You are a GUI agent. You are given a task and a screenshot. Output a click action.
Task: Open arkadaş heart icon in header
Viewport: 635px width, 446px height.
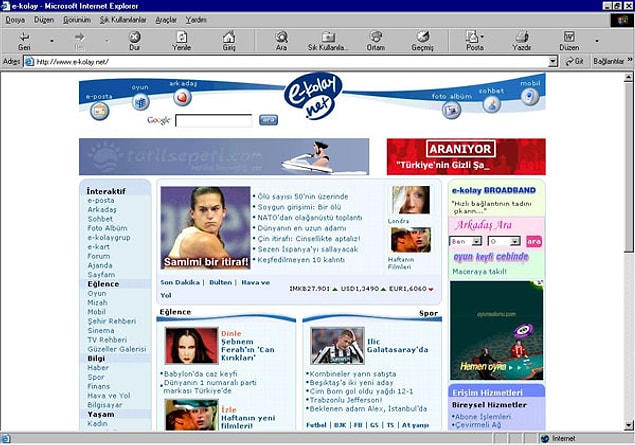click(x=182, y=97)
